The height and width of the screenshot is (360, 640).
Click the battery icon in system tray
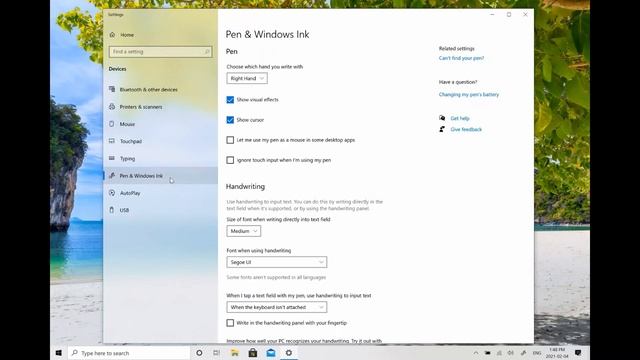(487, 353)
